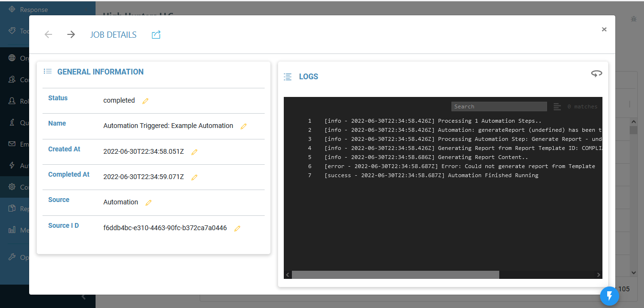Click the back arrow in Job Details header
Viewport: 644px width, 308px height.
(48, 34)
